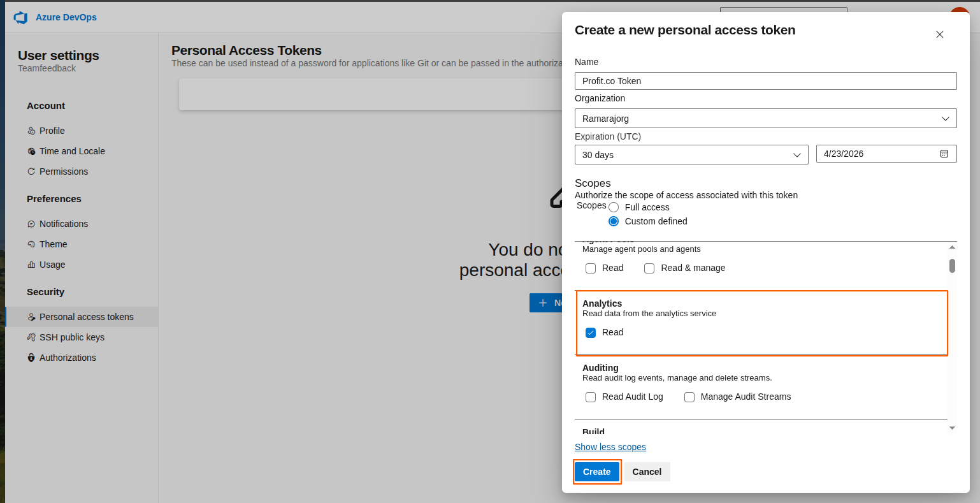Click the Azure DevOps logo icon

coord(21,17)
